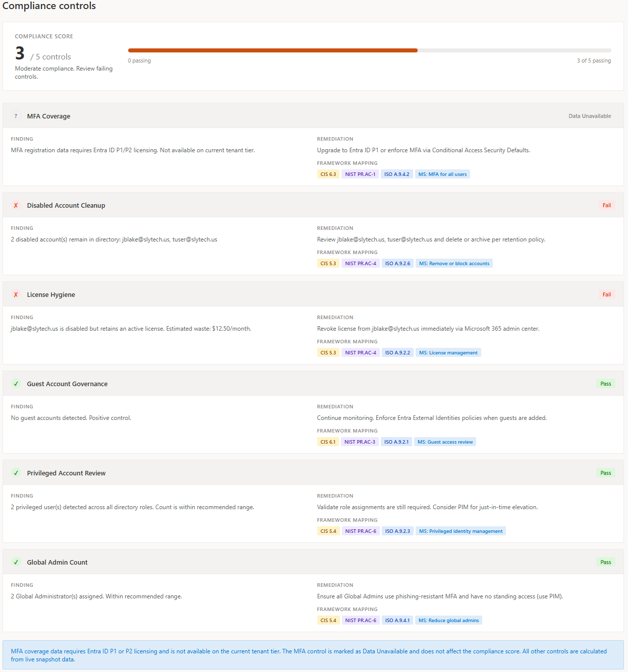This screenshot has height=672, width=628.
Task: Click the MFA registration data finding text
Action: point(133,150)
